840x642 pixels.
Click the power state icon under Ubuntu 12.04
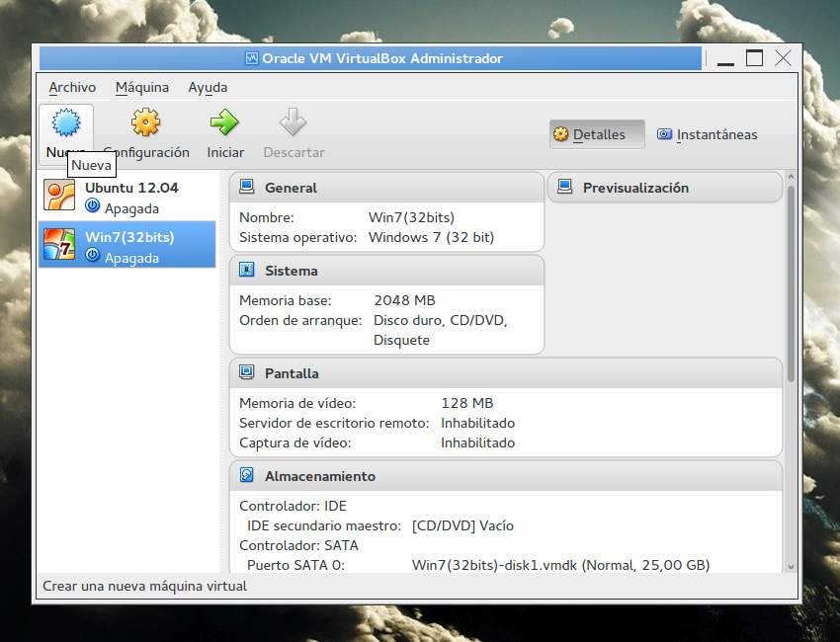click(93, 205)
